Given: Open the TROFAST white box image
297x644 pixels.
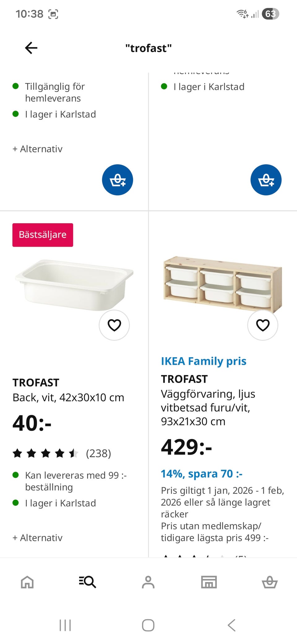Looking at the screenshot, I should coord(74,285).
